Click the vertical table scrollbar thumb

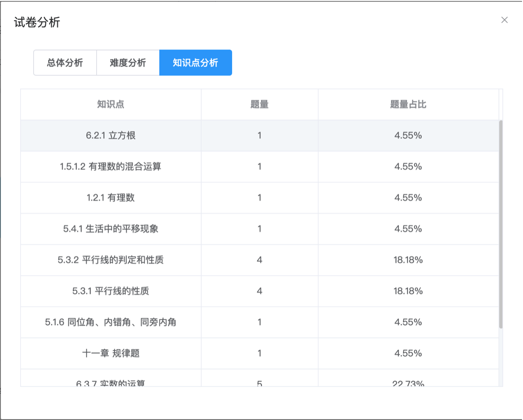point(501,224)
